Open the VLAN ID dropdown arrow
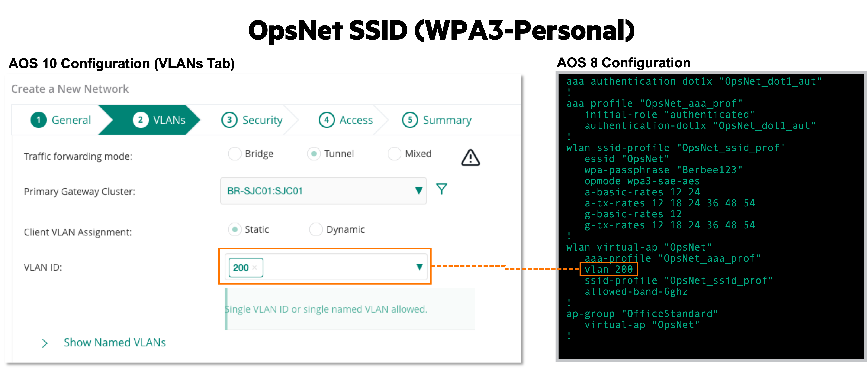Viewport: 868px width, 369px height. tap(419, 267)
